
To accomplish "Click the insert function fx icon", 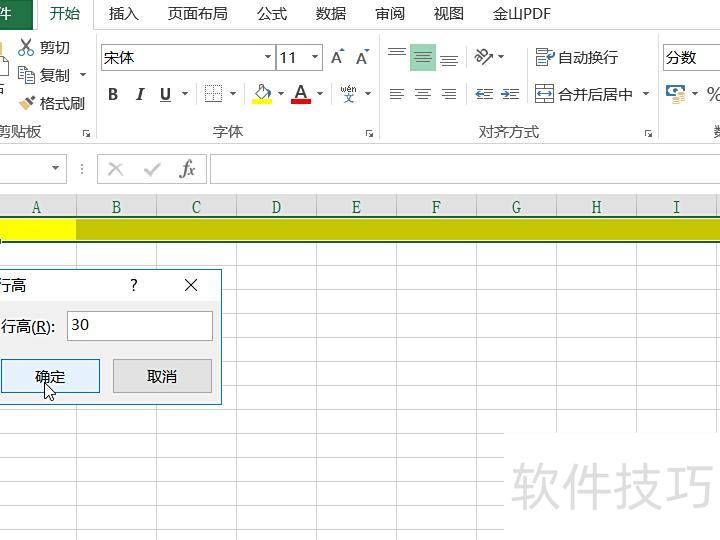I will 187,169.
